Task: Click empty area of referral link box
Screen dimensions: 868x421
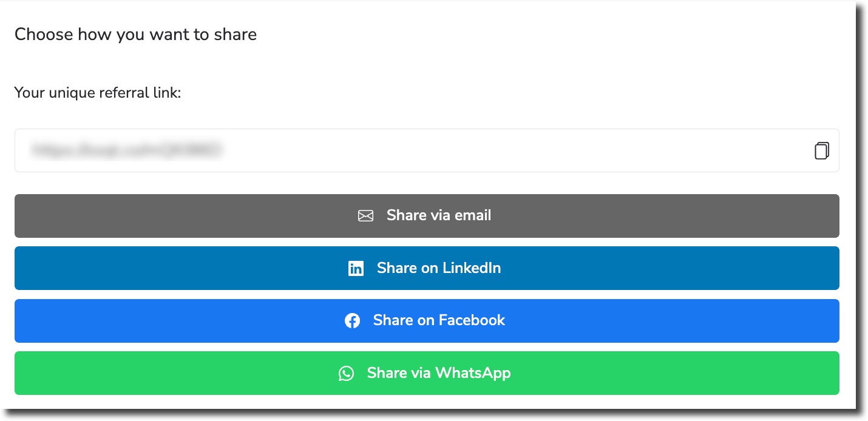Action: click(x=516, y=150)
